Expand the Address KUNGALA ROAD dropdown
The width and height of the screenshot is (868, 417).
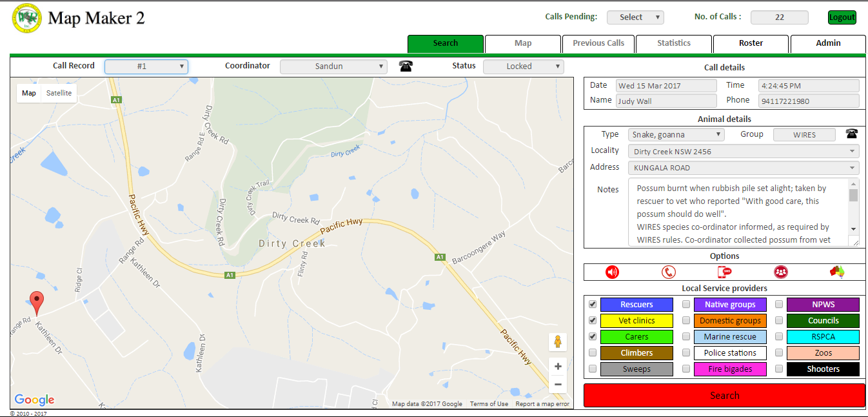[x=744, y=168]
